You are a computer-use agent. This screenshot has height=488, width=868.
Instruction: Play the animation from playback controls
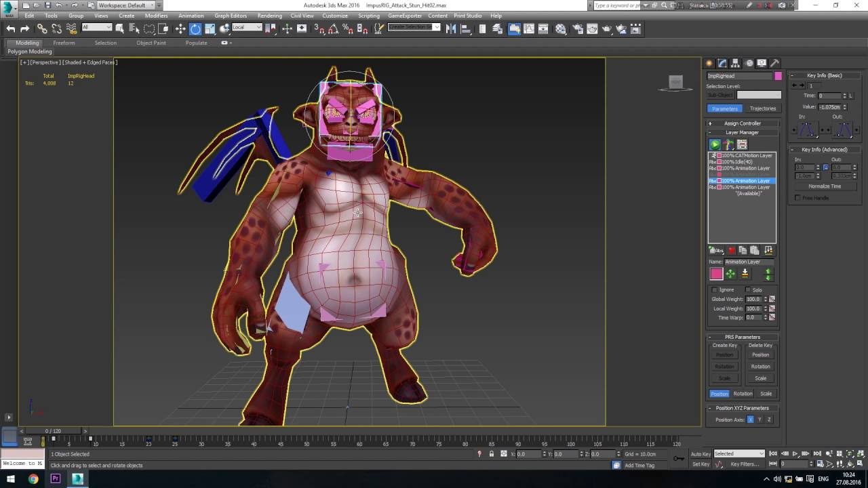795,454
